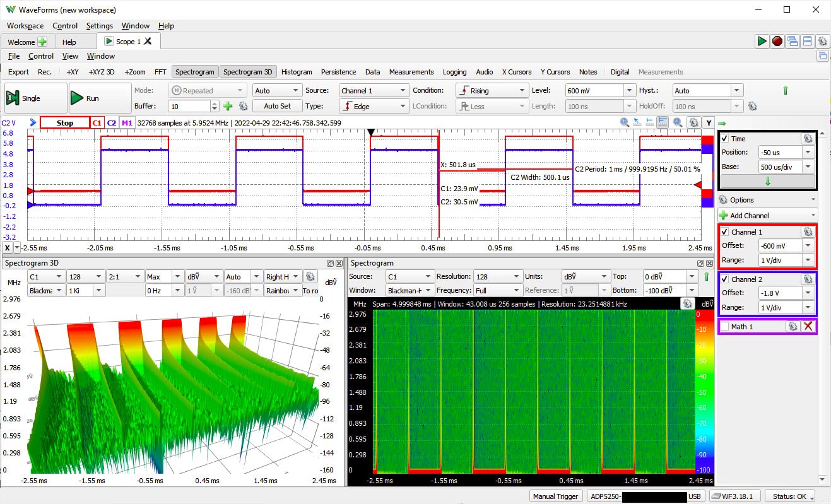This screenshot has height=504, width=831.
Task: Open Time settings gear icon
Action: click(x=806, y=138)
